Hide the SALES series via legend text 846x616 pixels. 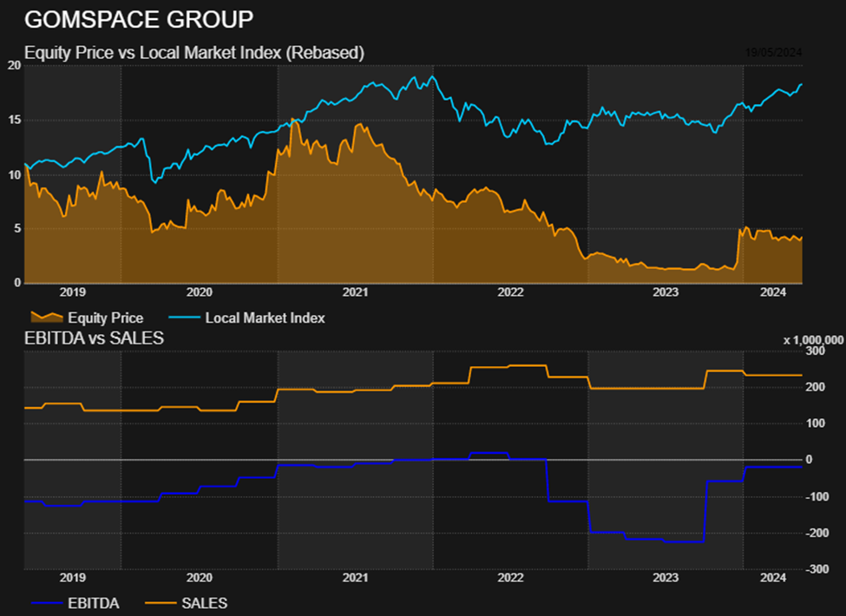pyautogui.click(x=205, y=603)
